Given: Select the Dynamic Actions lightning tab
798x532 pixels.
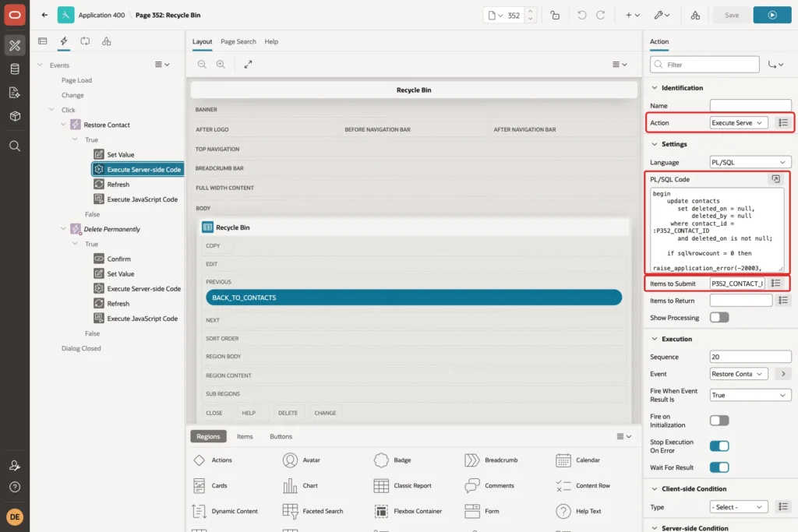Looking at the screenshot, I should pyautogui.click(x=64, y=41).
